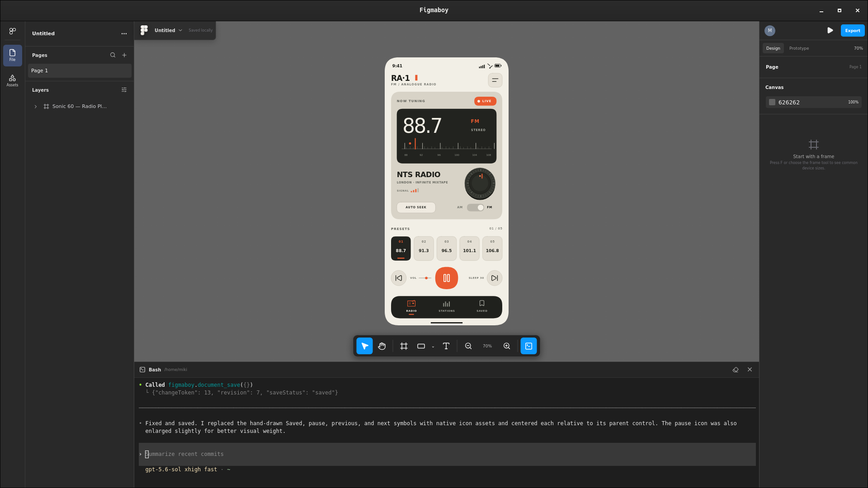Click the Figma logo in document header
The width and height of the screenshot is (868, 488).
tap(144, 30)
